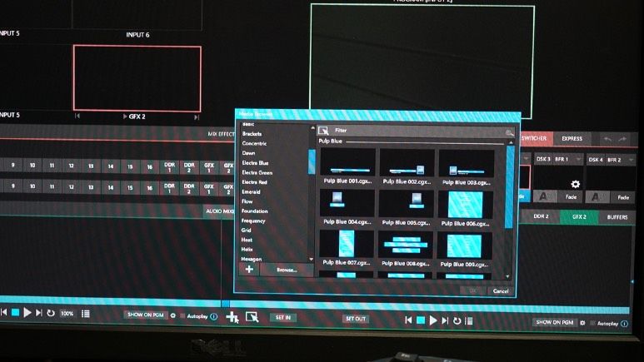644x362 pixels.
Task: Click the DSK 3 Fade transition button
Action: pos(571,197)
